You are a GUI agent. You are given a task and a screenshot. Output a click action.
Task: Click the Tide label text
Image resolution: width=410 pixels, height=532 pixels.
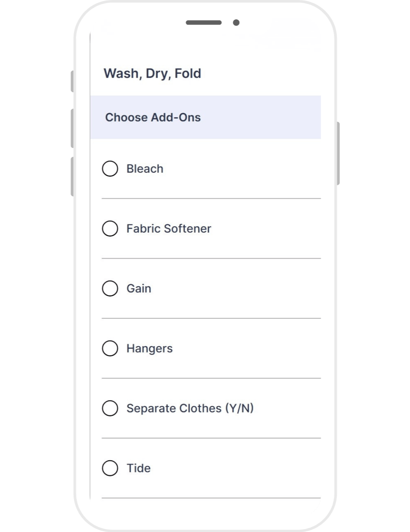point(139,469)
